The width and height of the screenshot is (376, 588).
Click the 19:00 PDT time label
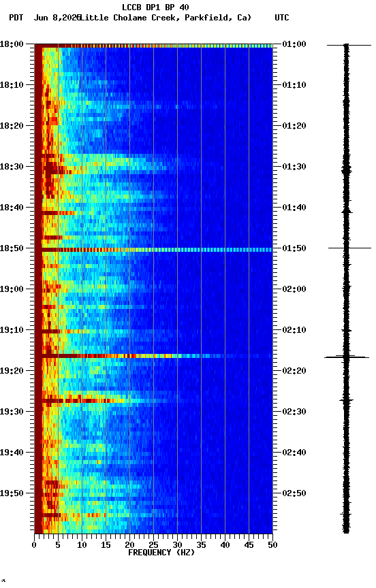(12, 289)
